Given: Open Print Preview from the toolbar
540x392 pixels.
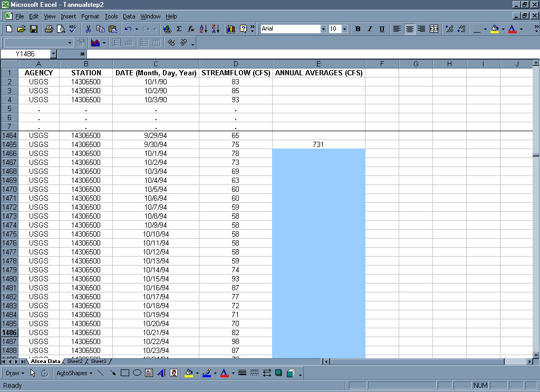Looking at the screenshot, I should 61,29.
